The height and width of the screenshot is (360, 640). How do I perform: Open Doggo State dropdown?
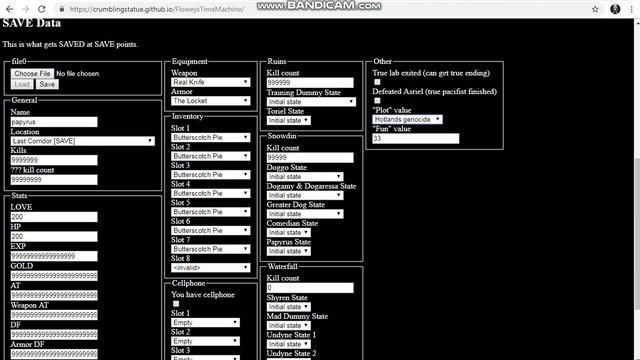click(305, 177)
